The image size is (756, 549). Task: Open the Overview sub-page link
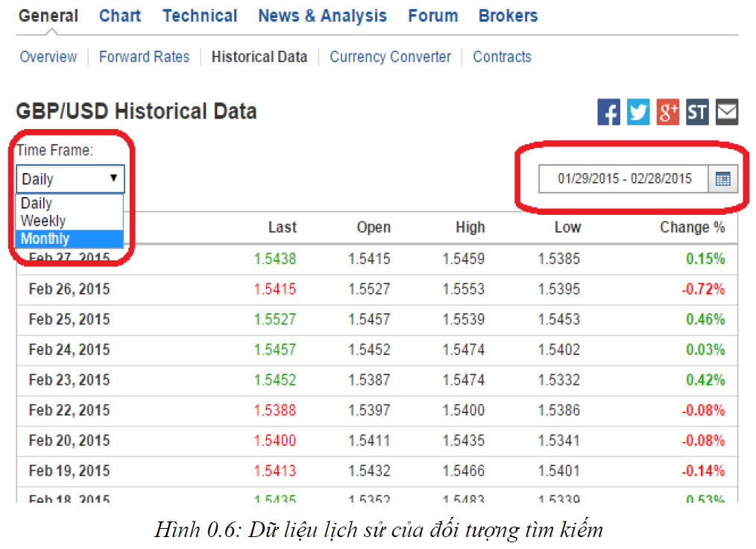tap(48, 57)
